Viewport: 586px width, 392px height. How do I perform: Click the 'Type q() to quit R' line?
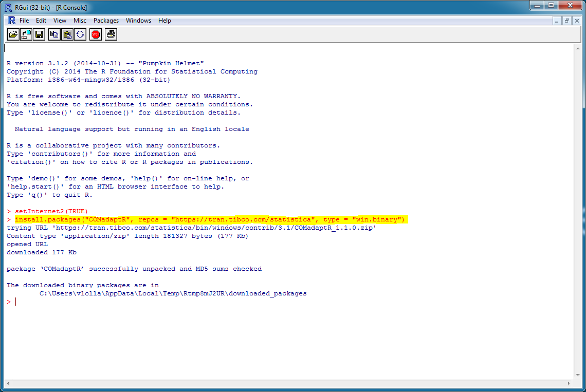49,195
